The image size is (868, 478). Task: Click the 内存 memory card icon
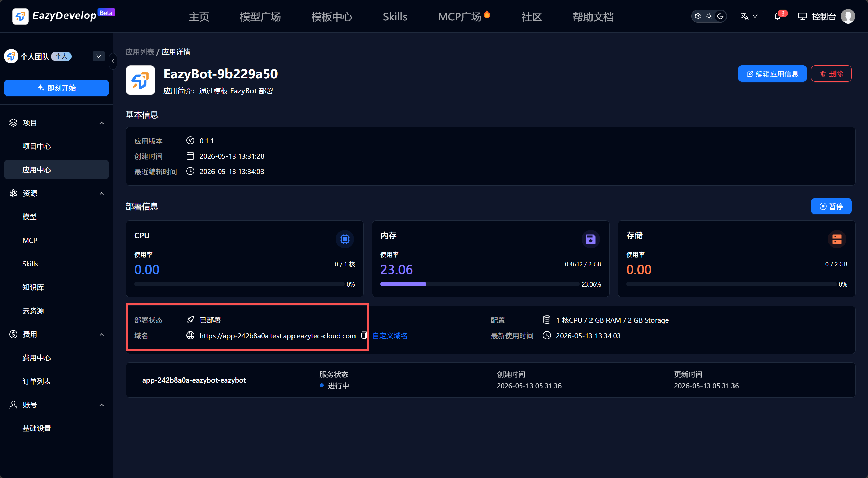point(591,239)
